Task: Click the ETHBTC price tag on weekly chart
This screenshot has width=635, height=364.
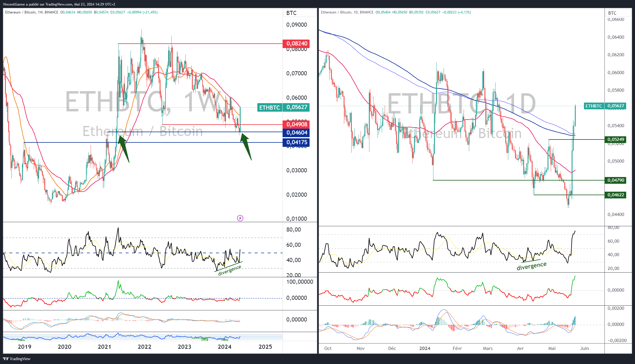Action: point(269,108)
